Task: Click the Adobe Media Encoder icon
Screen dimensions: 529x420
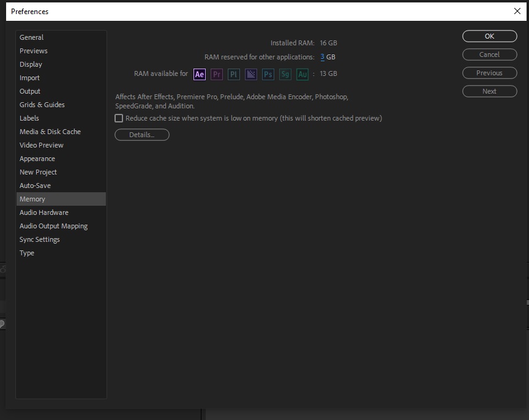Action: [x=251, y=74]
